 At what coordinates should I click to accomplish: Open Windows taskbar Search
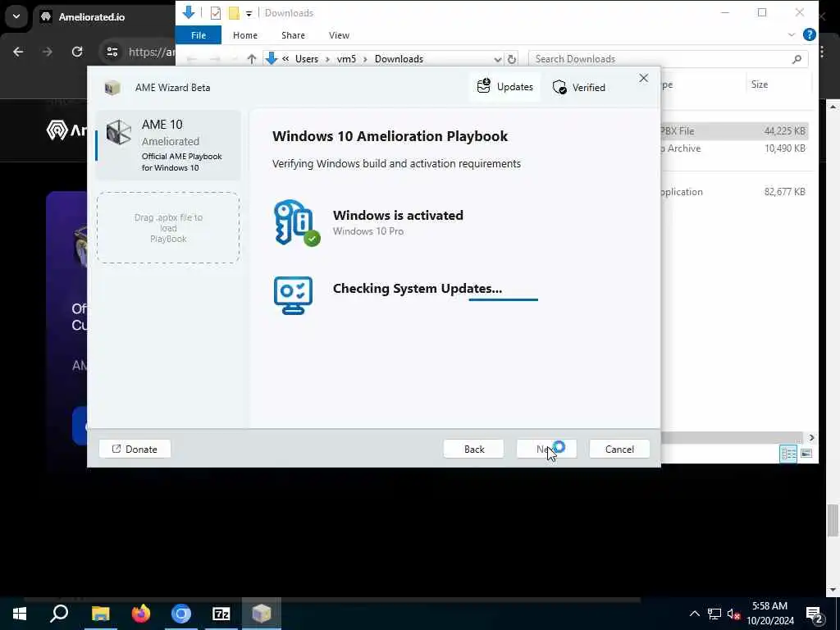point(59,614)
